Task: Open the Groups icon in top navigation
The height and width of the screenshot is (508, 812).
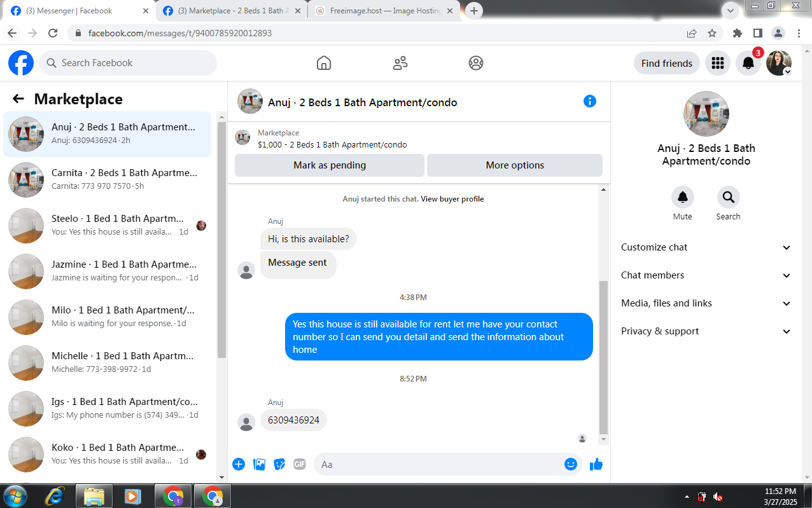Action: [x=476, y=63]
